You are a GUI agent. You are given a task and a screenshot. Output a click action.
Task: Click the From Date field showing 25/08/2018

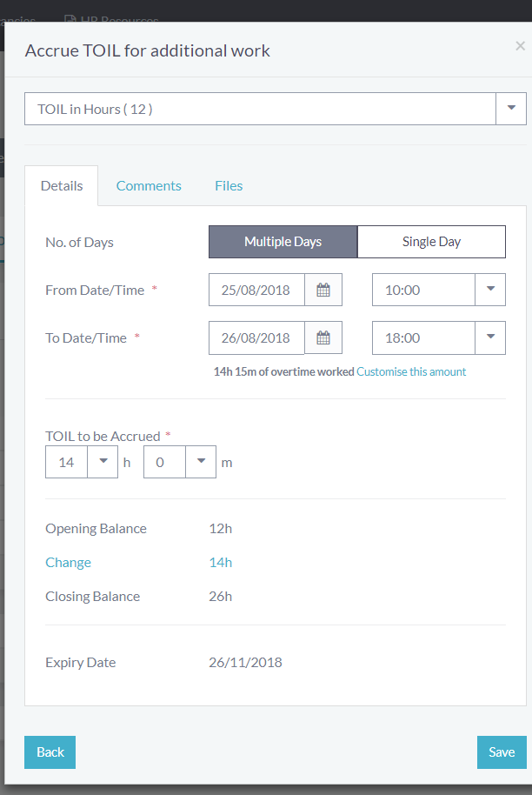256,291
